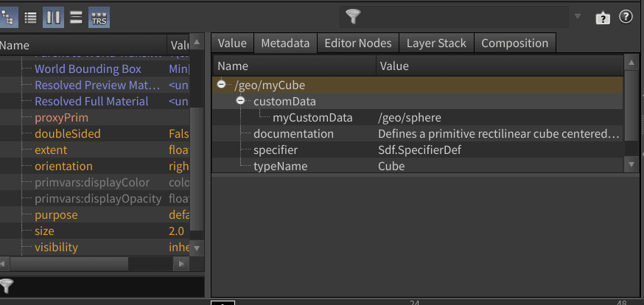Click the bottom-left funnel filter icon
Viewport: 644px width, 305px height.
tap(7, 286)
